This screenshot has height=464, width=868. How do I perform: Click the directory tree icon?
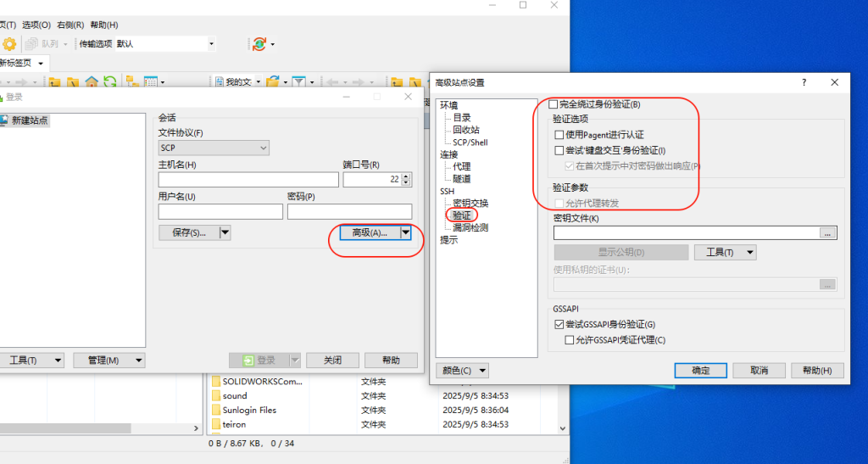[x=132, y=82]
